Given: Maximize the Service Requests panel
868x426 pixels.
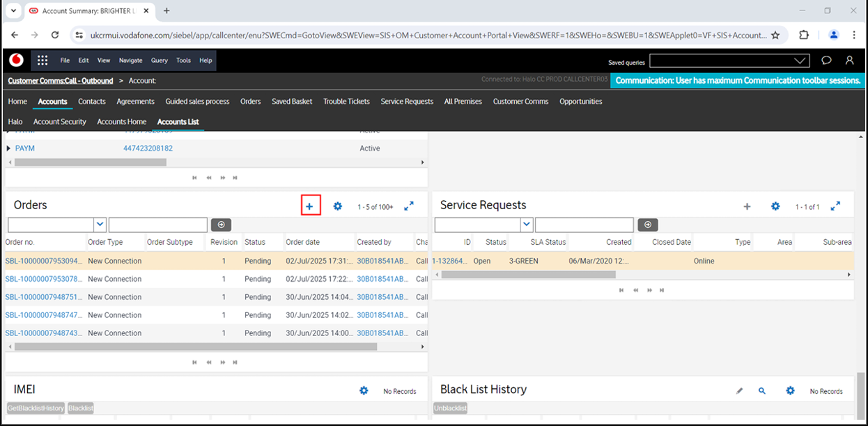Looking at the screenshot, I should click(x=835, y=206).
